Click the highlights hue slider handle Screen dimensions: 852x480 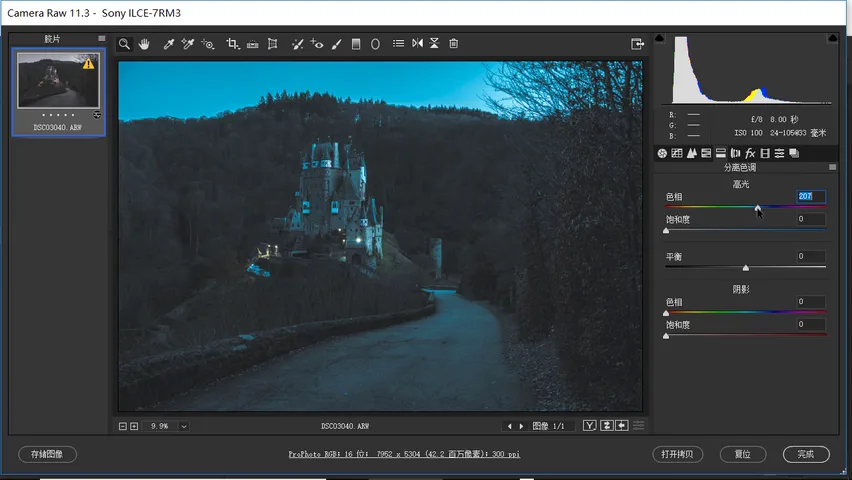click(757, 208)
